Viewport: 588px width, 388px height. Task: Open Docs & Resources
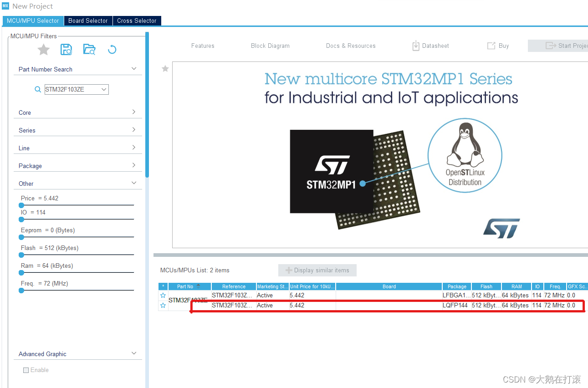(x=351, y=46)
